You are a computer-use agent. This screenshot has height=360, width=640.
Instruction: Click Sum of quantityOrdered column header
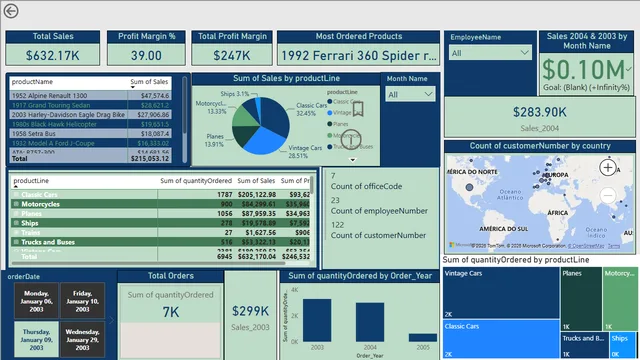tap(196, 180)
